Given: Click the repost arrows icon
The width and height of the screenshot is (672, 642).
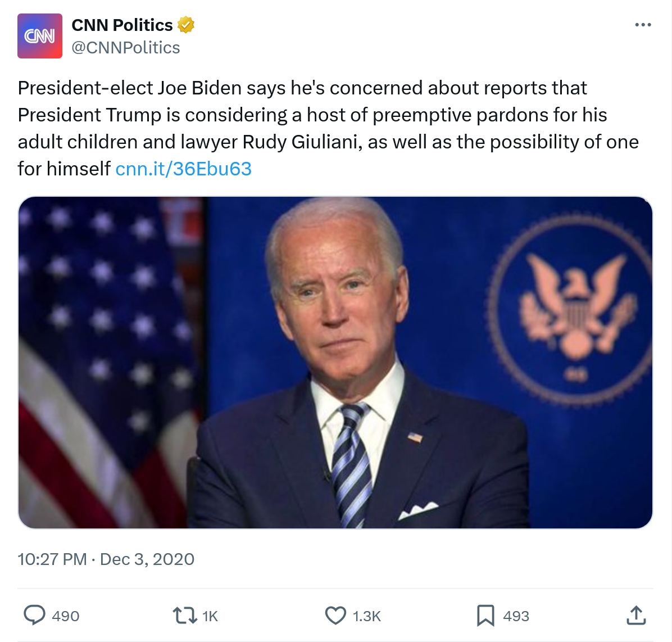Looking at the screenshot, I should [x=184, y=616].
